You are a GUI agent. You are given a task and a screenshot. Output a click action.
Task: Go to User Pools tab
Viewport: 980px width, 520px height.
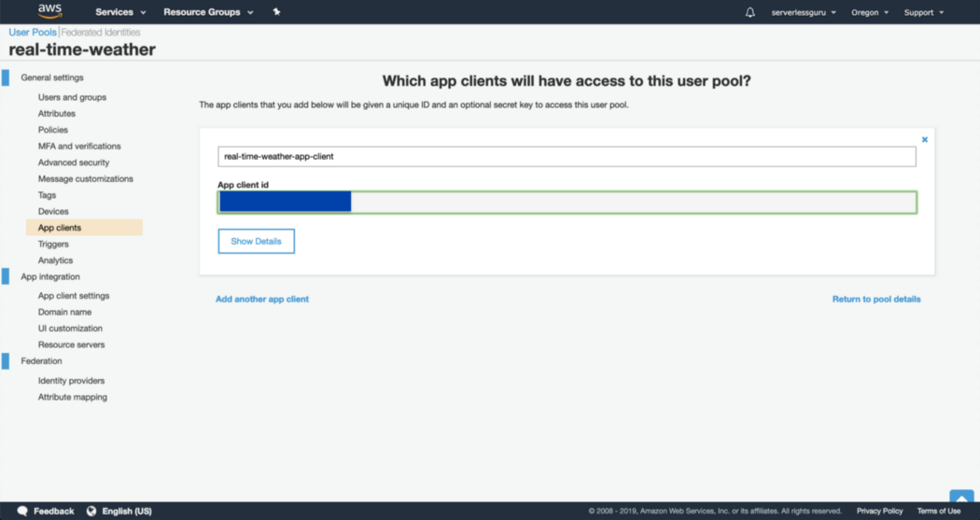[33, 32]
